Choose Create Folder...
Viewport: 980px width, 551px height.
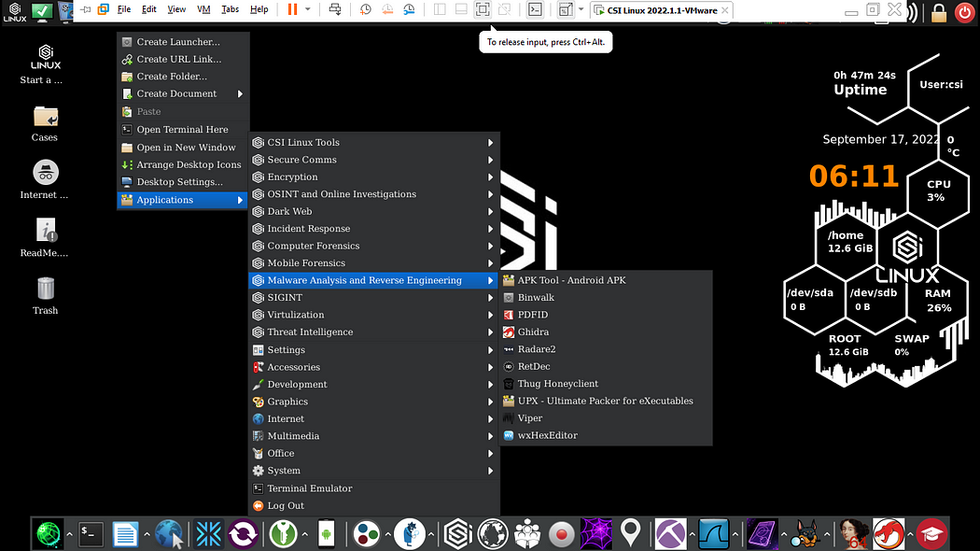tap(183, 77)
